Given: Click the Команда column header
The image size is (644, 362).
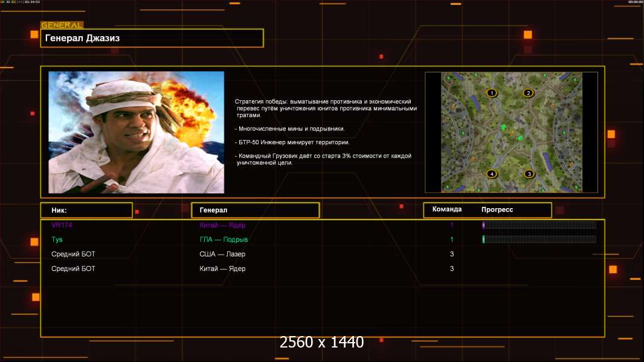Looking at the screenshot, I should point(447,209).
